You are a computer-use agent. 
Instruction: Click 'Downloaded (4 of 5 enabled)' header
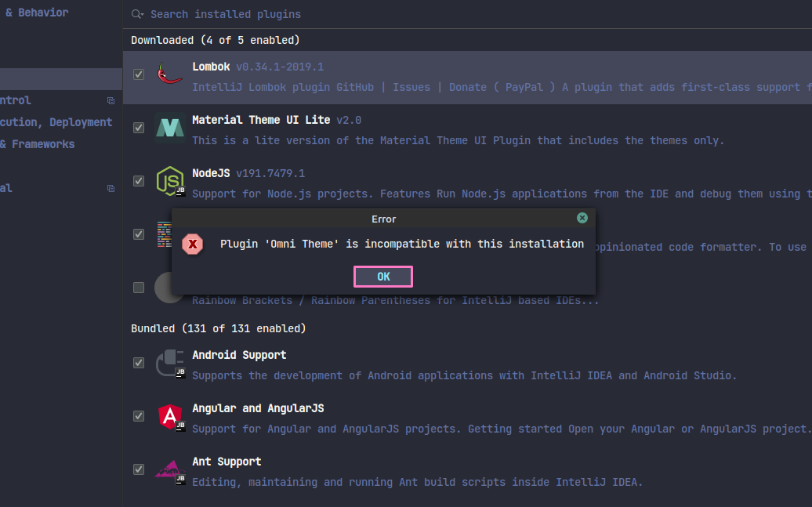[216, 41]
